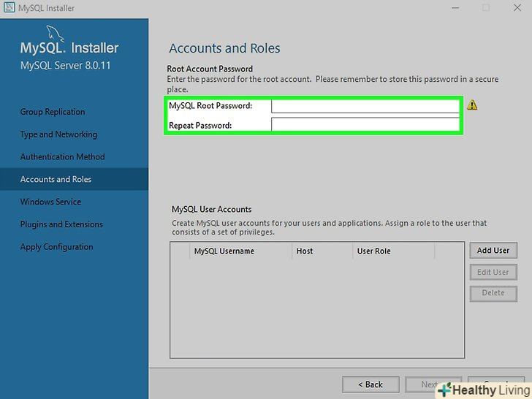Open the Apply Configuration step
Image resolution: width=532 pixels, height=399 pixels.
tap(57, 247)
